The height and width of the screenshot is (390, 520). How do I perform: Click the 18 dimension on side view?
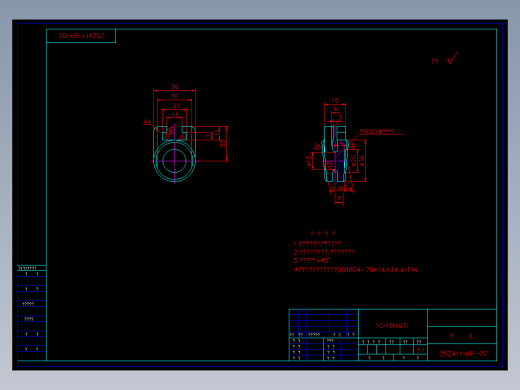coord(335,100)
